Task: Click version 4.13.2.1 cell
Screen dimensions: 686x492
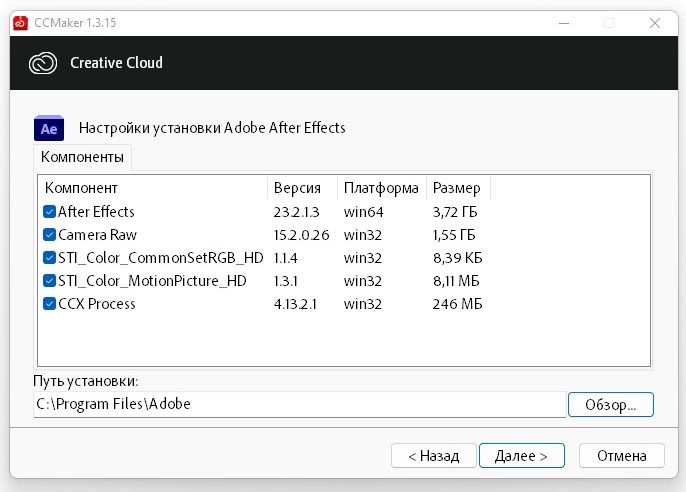Action: (x=295, y=304)
